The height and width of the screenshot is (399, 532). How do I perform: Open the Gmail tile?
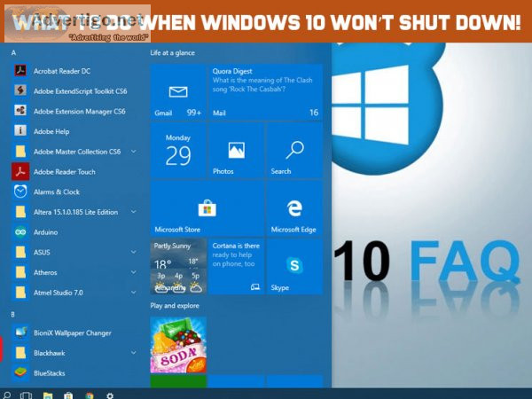coord(178,92)
